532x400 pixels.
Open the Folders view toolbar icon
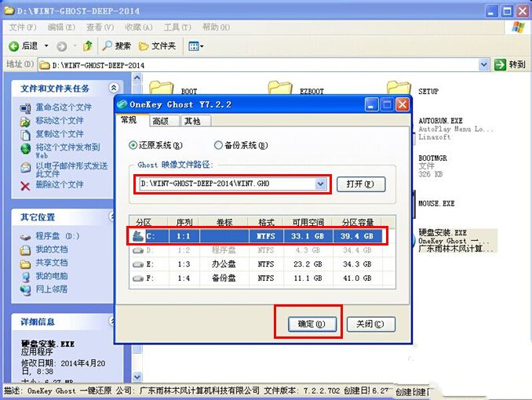144,46
